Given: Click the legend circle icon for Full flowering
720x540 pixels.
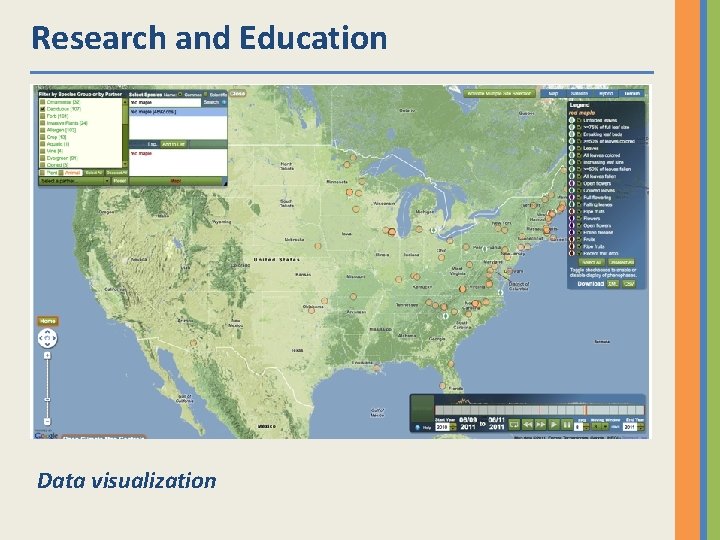Looking at the screenshot, I should click(572, 197).
